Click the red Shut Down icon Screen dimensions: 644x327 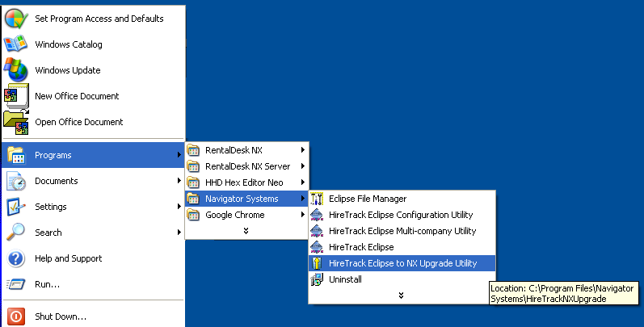tap(16, 317)
